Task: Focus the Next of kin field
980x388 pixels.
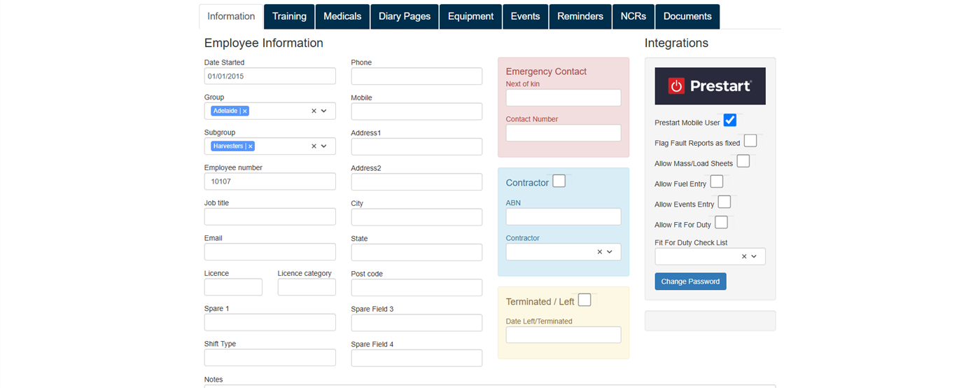Action: click(563, 97)
